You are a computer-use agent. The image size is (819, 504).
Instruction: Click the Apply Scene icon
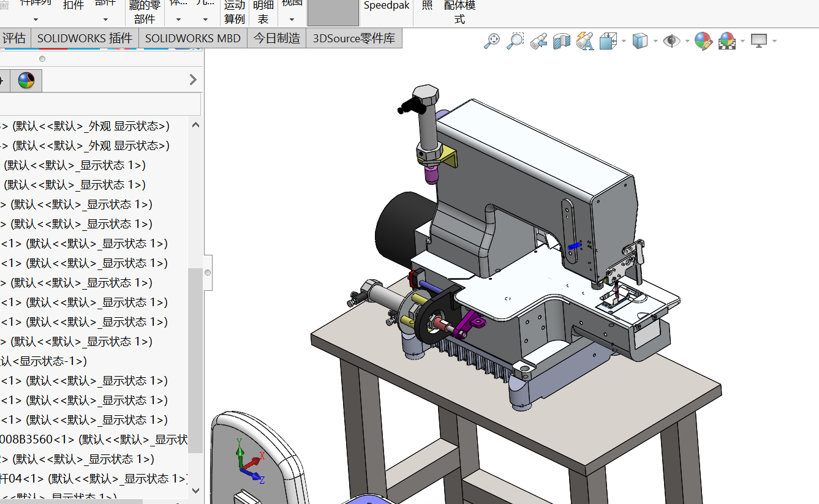tap(727, 41)
